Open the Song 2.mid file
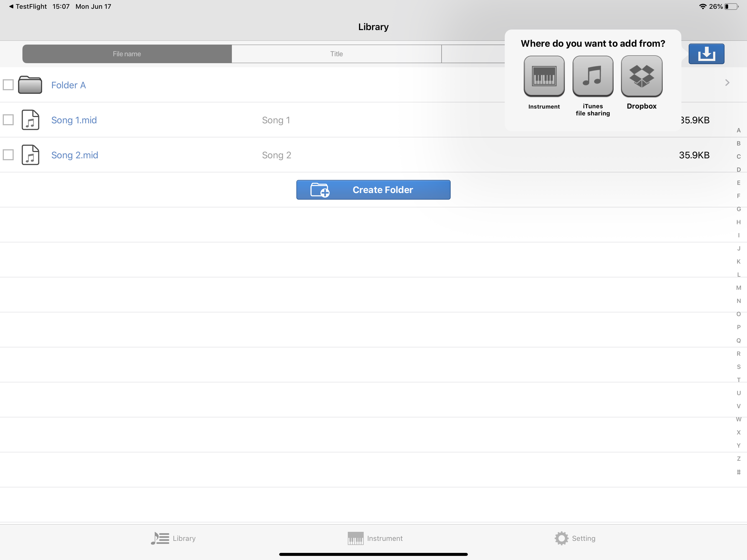Image resolution: width=747 pixels, height=560 pixels. (75, 155)
